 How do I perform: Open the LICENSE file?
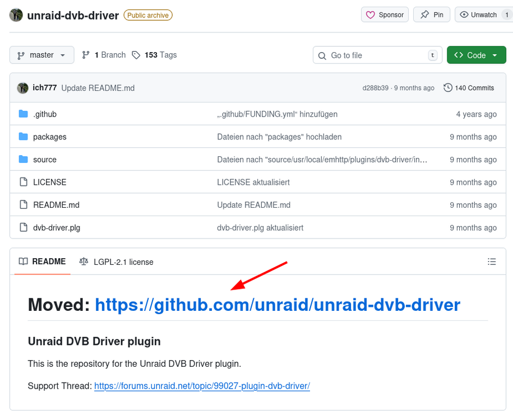pyautogui.click(x=50, y=182)
